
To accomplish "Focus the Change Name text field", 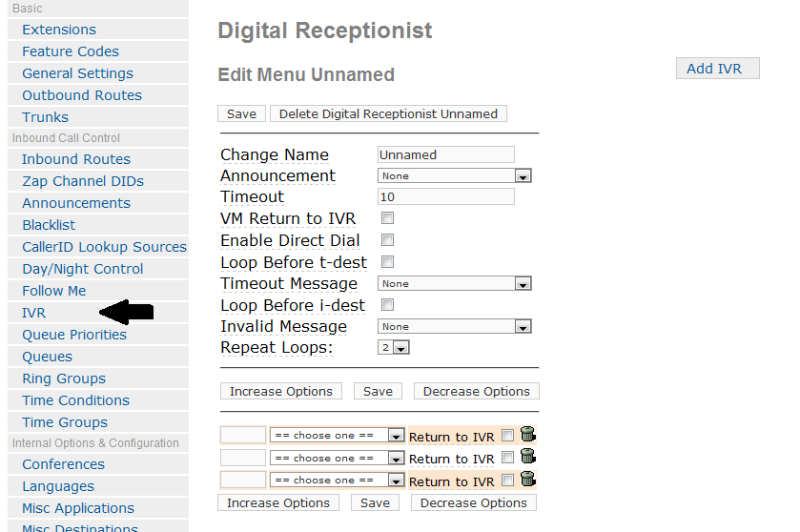I will pos(446,154).
